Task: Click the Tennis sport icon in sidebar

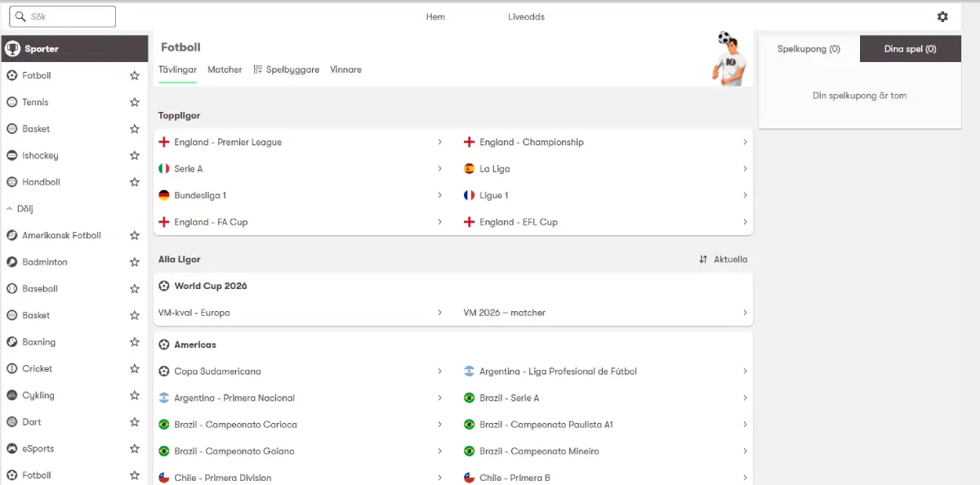Action: (12, 102)
